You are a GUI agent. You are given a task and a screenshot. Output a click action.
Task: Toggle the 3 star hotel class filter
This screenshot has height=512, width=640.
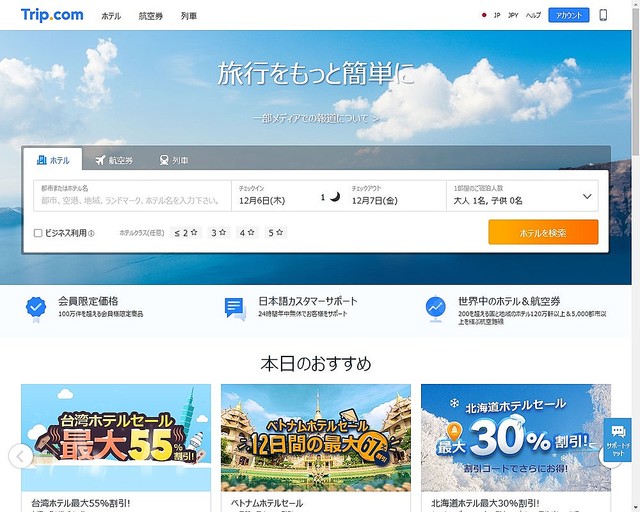[x=219, y=233]
